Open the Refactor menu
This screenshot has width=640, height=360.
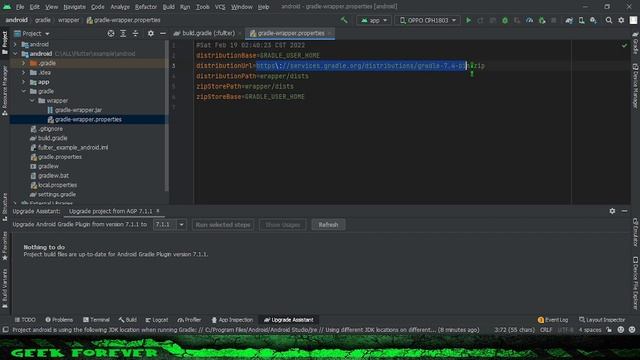click(x=146, y=7)
